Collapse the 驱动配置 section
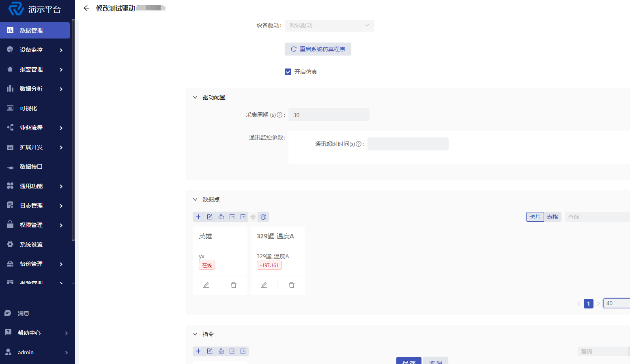Image resolution: width=630 pixels, height=364 pixels. (x=195, y=97)
